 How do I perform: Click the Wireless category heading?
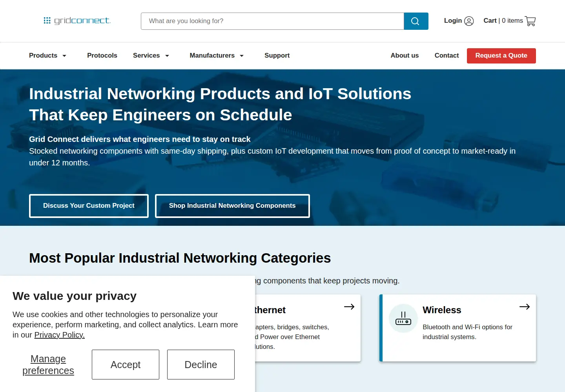click(442, 310)
